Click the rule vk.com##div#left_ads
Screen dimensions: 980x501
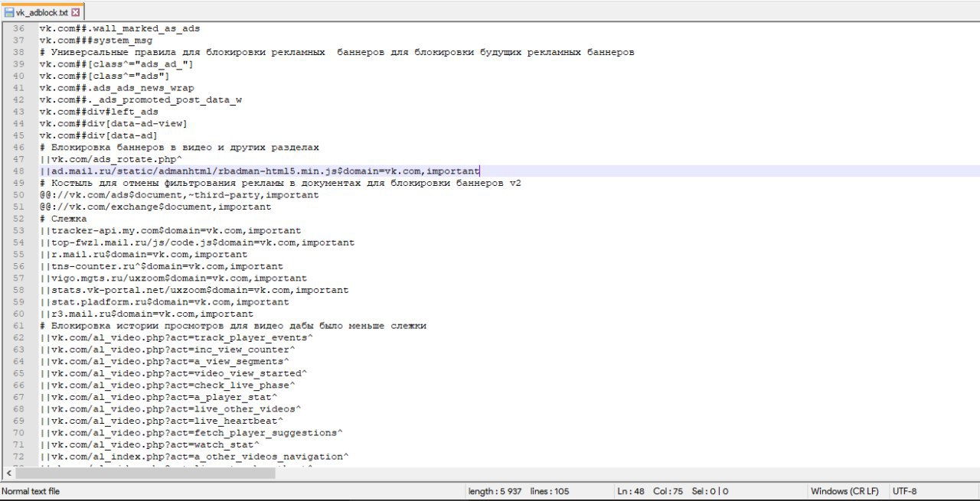[99, 112]
